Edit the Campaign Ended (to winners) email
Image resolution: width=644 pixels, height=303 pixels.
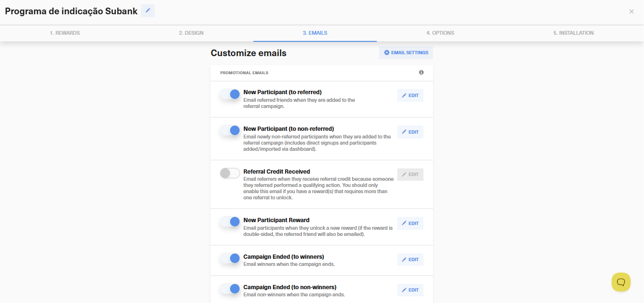(x=410, y=260)
